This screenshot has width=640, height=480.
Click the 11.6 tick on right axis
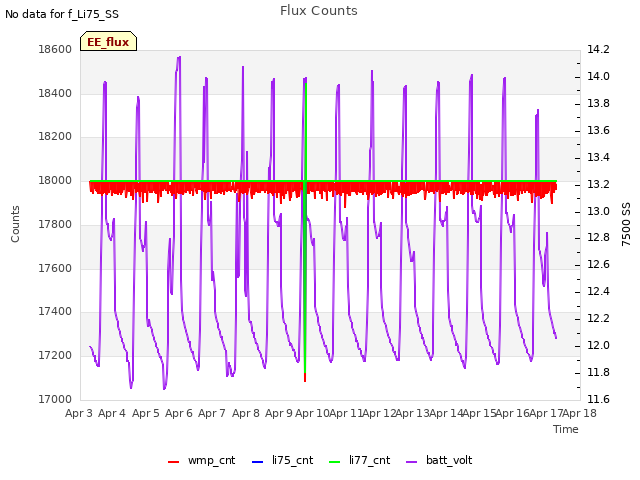click(598, 399)
